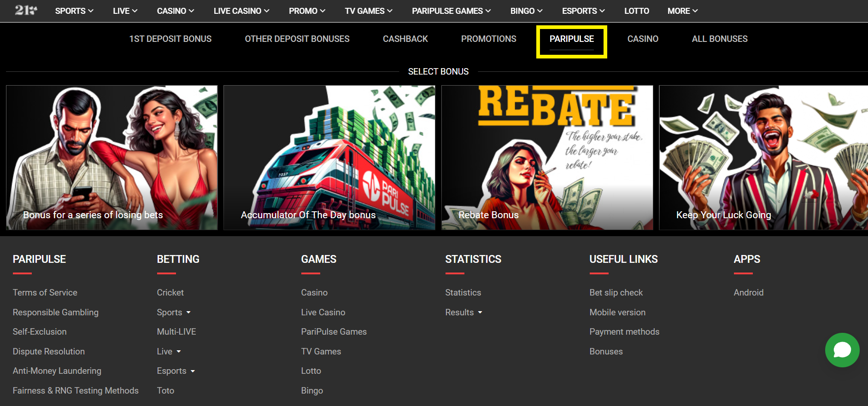The height and width of the screenshot is (406, 868).
Task: Expand the Sports footer submenu
Action: coord(174,313)
